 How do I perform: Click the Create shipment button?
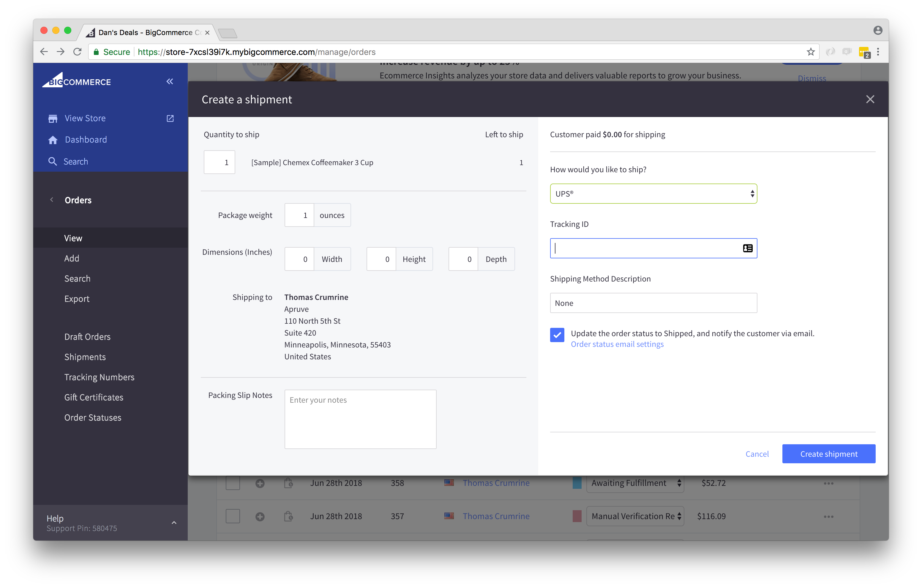[x=828, y=454]
